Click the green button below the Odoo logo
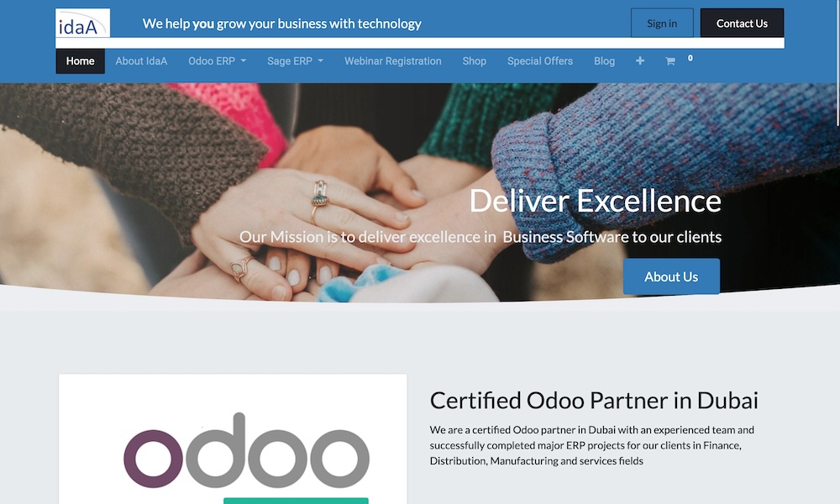Image resolution: width=840 pixels, height=504 pixels. tap(296, 501)
